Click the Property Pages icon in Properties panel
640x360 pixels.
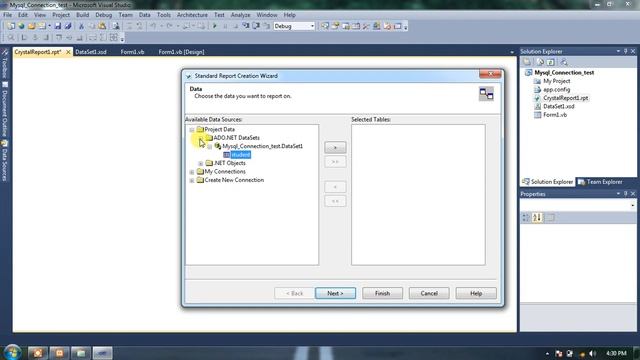(550, 218)
